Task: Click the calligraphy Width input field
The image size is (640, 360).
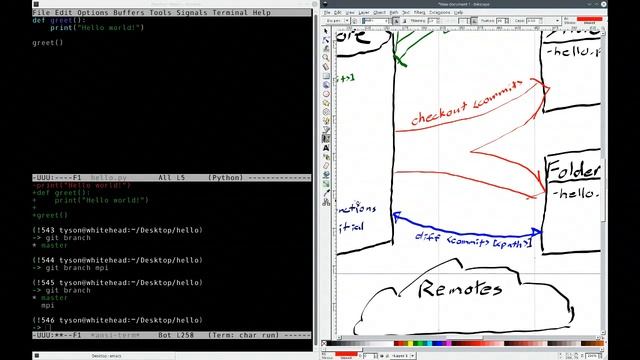Action: 376,21
